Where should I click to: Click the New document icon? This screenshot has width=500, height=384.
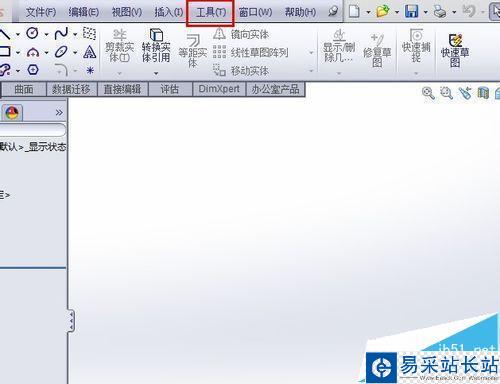pyautogui.click(x=354, y=12)
